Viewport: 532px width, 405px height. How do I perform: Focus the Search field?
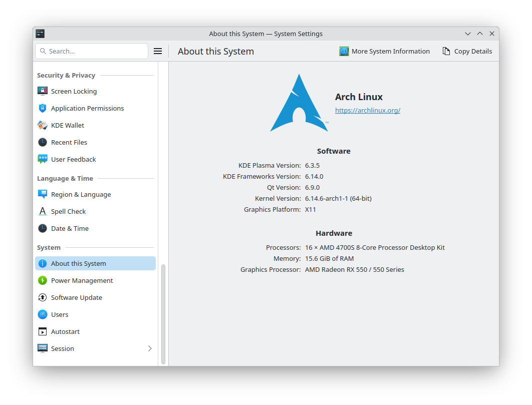[x=92, y=51]
